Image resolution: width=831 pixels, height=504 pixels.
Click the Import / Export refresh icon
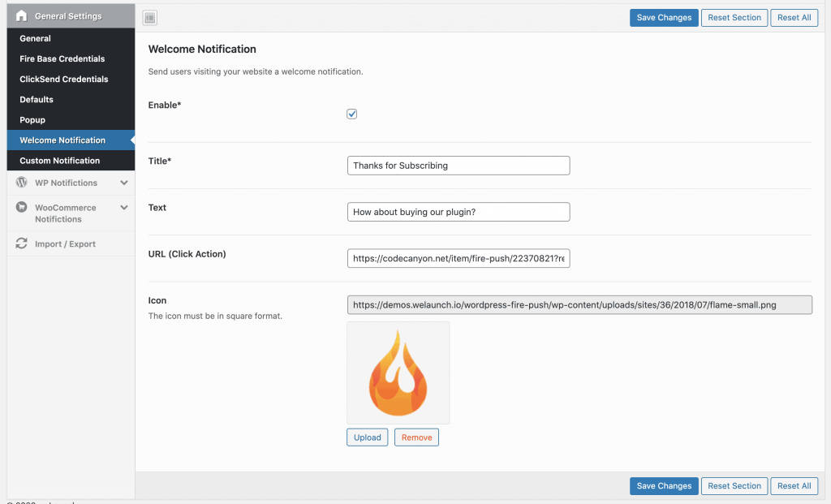(x=21, y=243)
